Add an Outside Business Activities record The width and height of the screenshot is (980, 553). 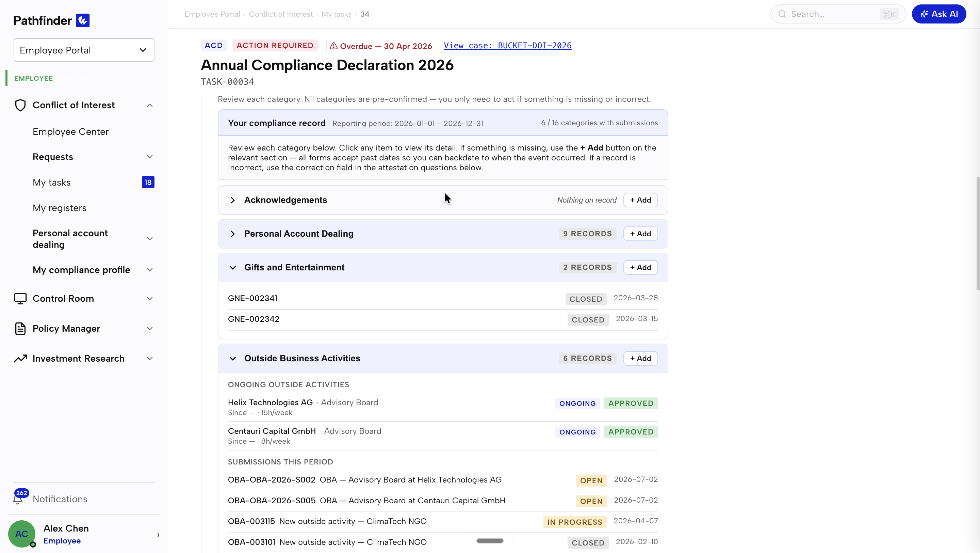tap(641, 359)
